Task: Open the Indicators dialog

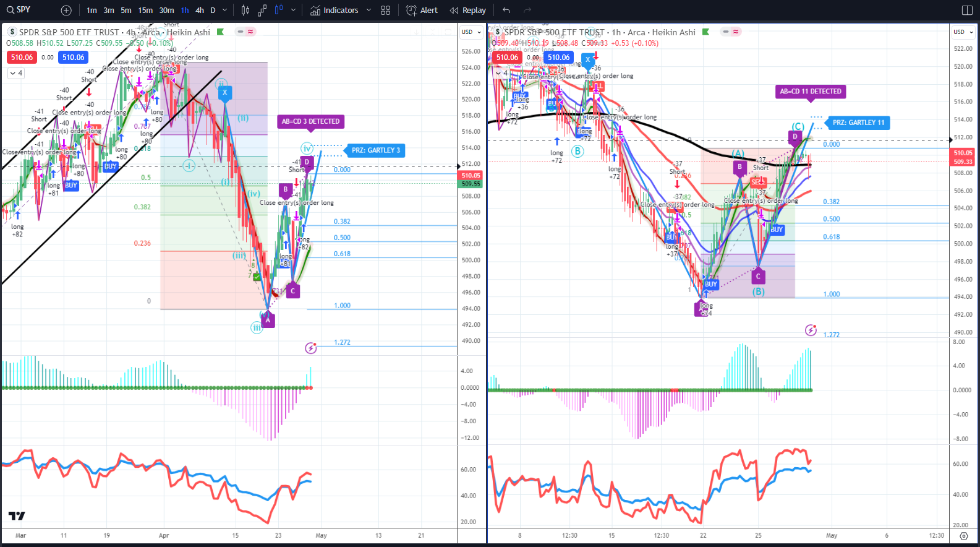Action: 334,11
